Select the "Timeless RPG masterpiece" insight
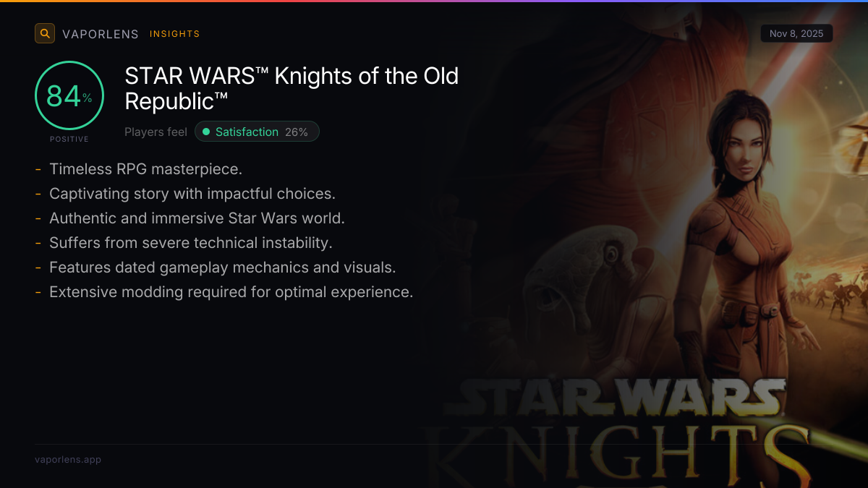Screen dimensions: 868x488 coord(145,169)
